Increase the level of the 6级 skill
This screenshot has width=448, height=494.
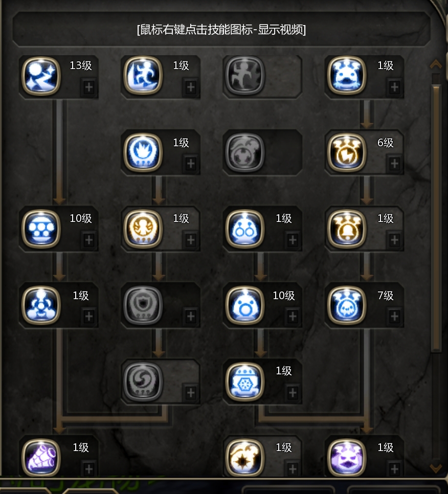pyautogui.click(x=394, y=164)
